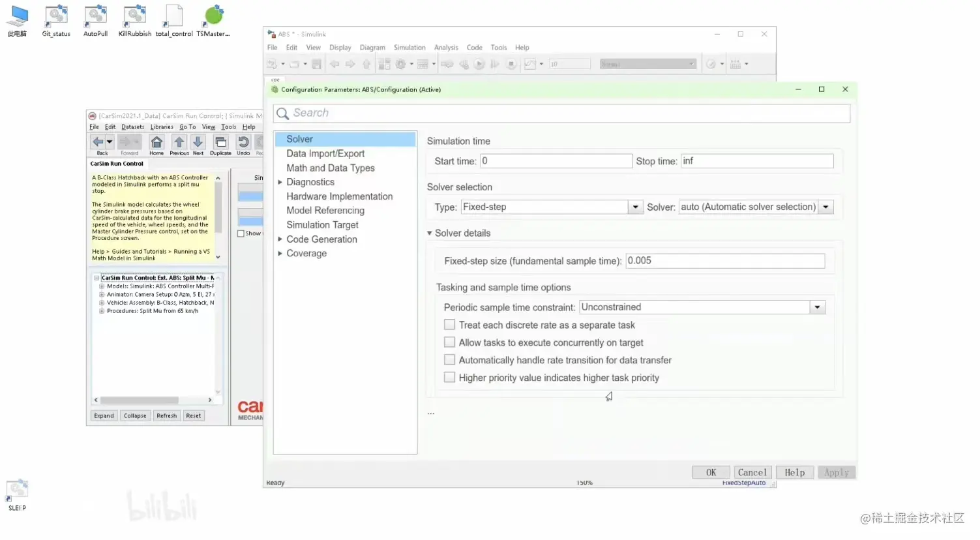
Task: Click the configuration Search field
Action: pyautogui.click(x=562, y=113)
